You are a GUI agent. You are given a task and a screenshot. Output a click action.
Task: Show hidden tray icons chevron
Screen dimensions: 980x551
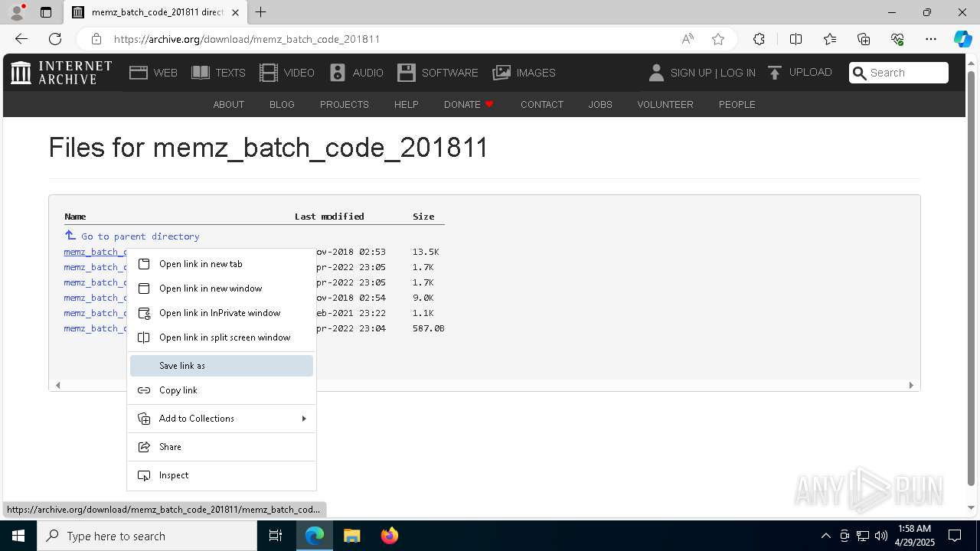coord(825,536)
